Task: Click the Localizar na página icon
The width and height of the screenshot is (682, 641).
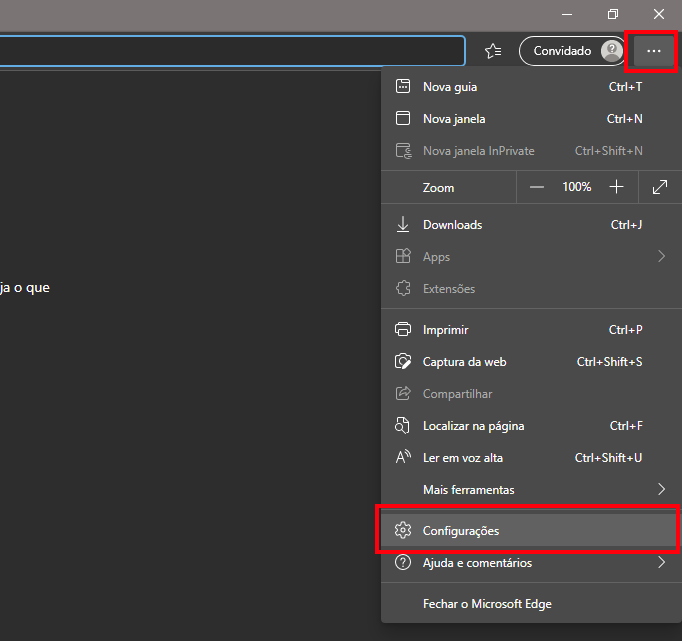Action: pos(404,426)
